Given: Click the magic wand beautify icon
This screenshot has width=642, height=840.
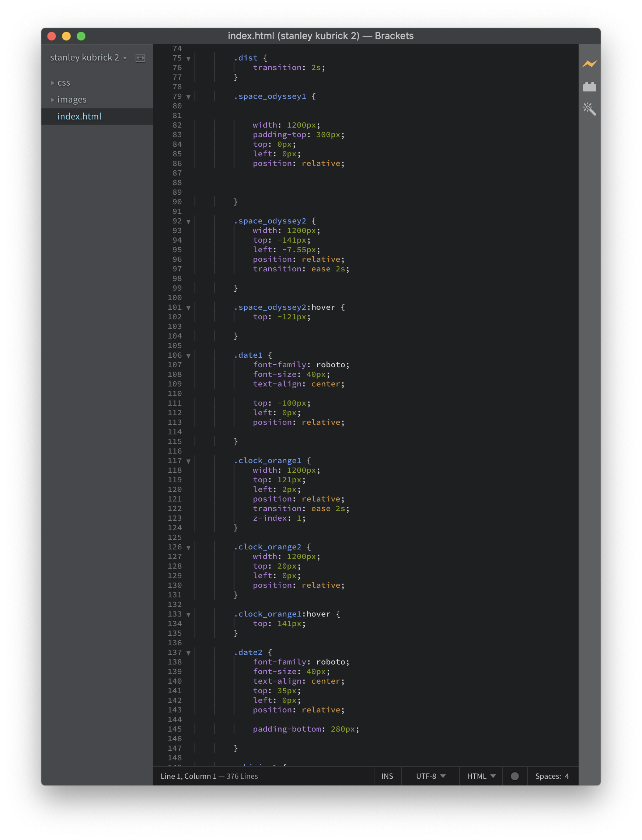Looking at the screenshot, I should [589, 110].
